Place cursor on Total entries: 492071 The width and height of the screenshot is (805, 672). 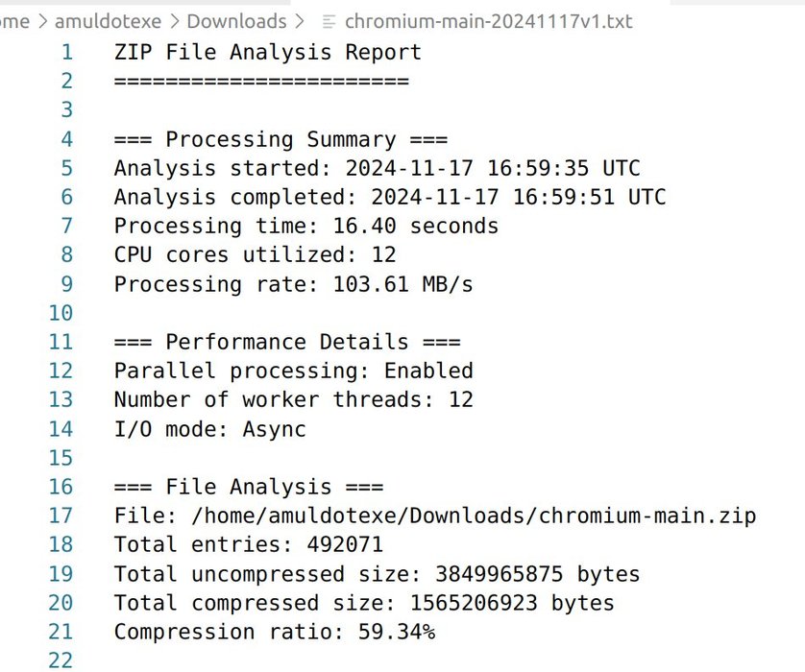(x=249, y=544)
